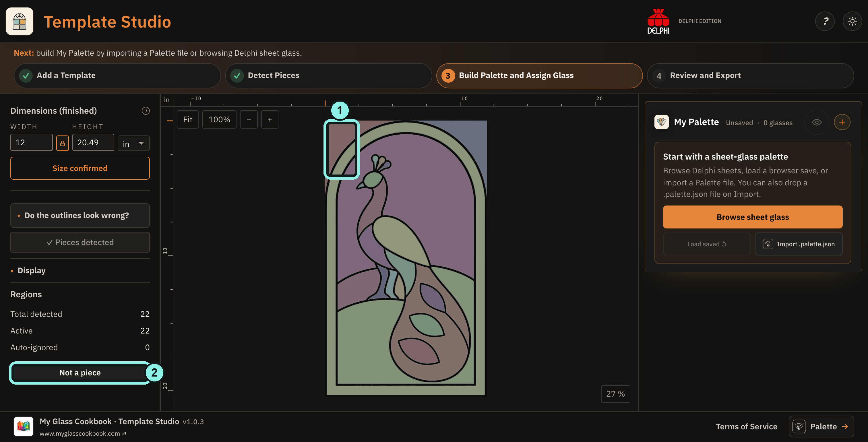The width and height of the screenshot is (868, 442).
Task: Add a glass with the plus icon
Action: coord(842,122)
